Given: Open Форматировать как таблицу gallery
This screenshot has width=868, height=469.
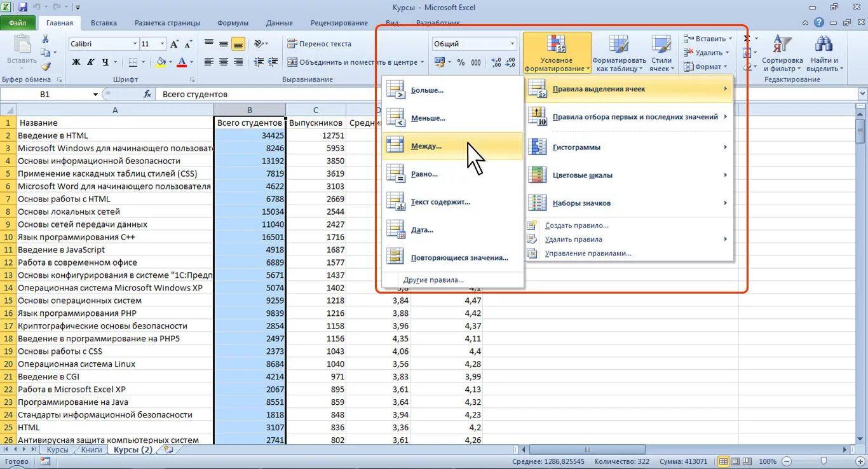Looking at the screenshot, I should coord(619,53).
